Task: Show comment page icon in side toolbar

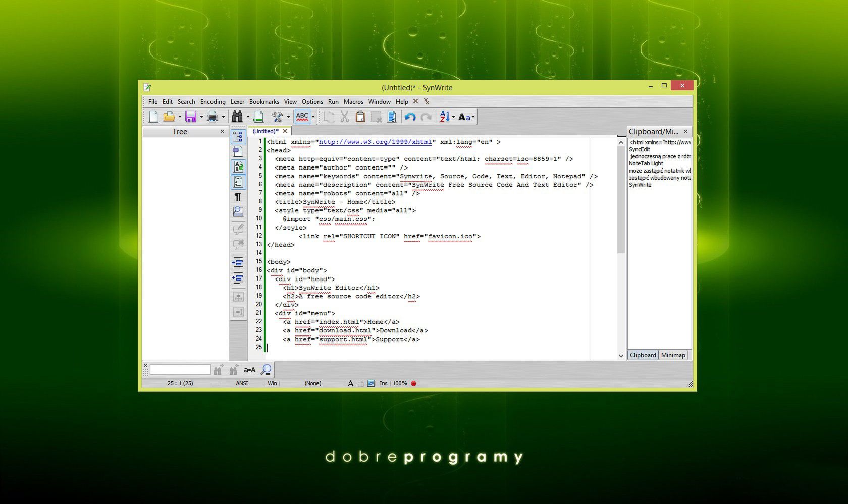Action: point(238,151)
